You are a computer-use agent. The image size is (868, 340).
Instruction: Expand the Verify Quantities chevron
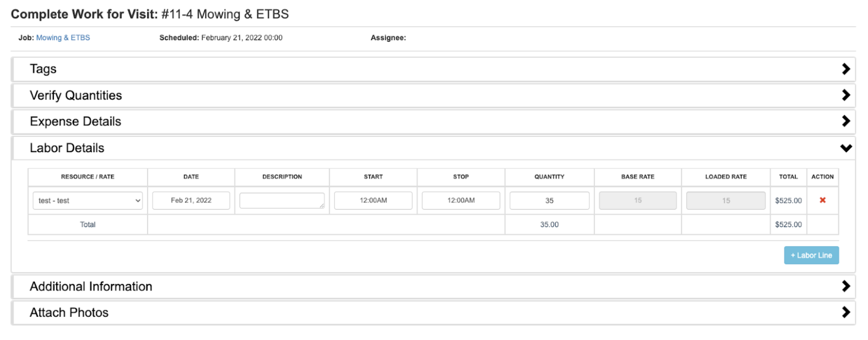click(845, 95)
